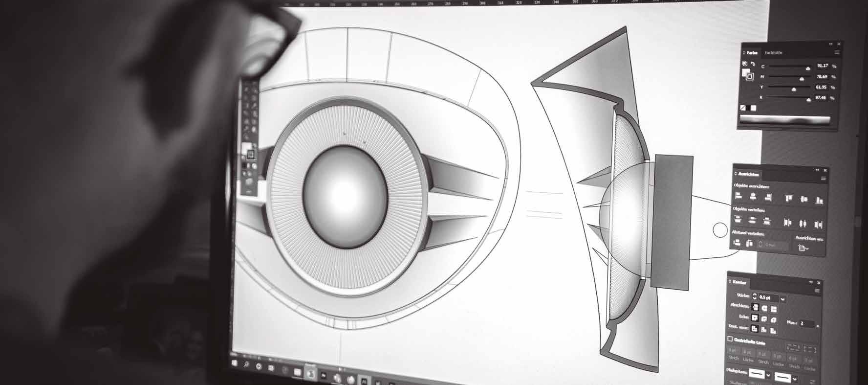Click the stroke box in Farbe panel
Screen dimensions: 868x385
coord(750,77)
